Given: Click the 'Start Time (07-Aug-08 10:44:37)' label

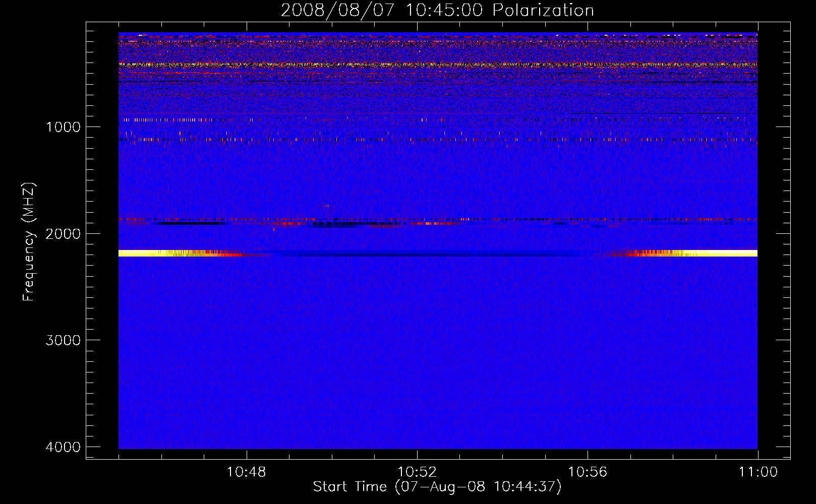Looking at the screenshot, I should coord(437,487).
